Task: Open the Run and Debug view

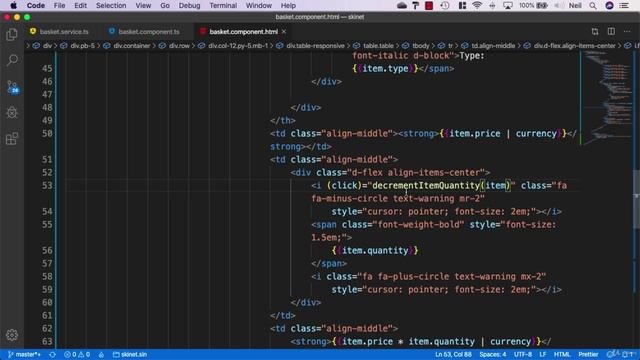Action: 12,112
